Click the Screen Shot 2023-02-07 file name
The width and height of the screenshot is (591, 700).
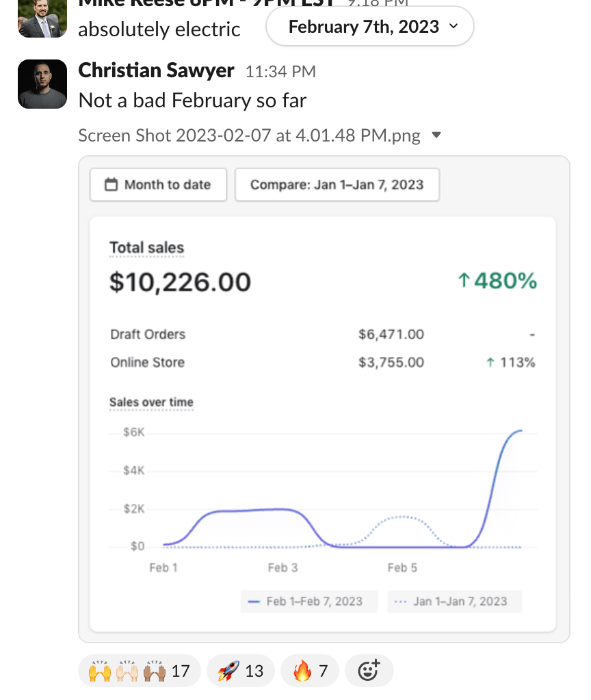249,135
